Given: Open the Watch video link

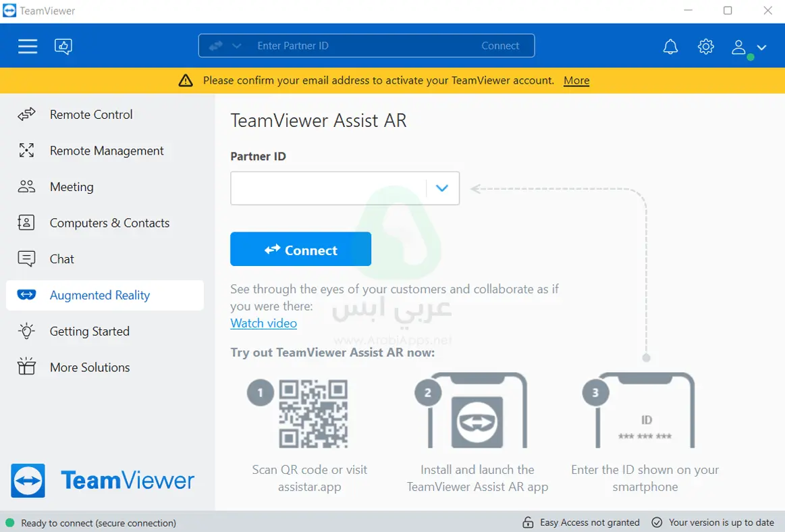Looking at the screenshot, I should (x=263, y=323).
